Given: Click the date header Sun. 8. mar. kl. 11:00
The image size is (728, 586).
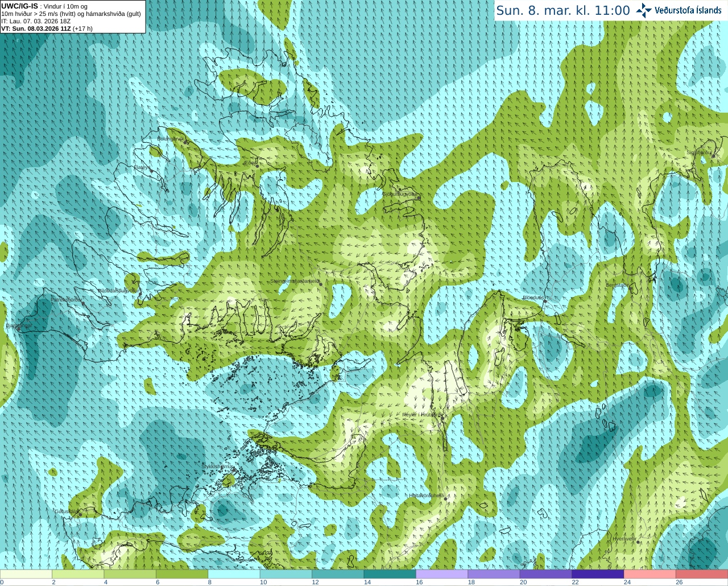Looking at the screenshot, I should pyautogui.click(x=563, y=10).
